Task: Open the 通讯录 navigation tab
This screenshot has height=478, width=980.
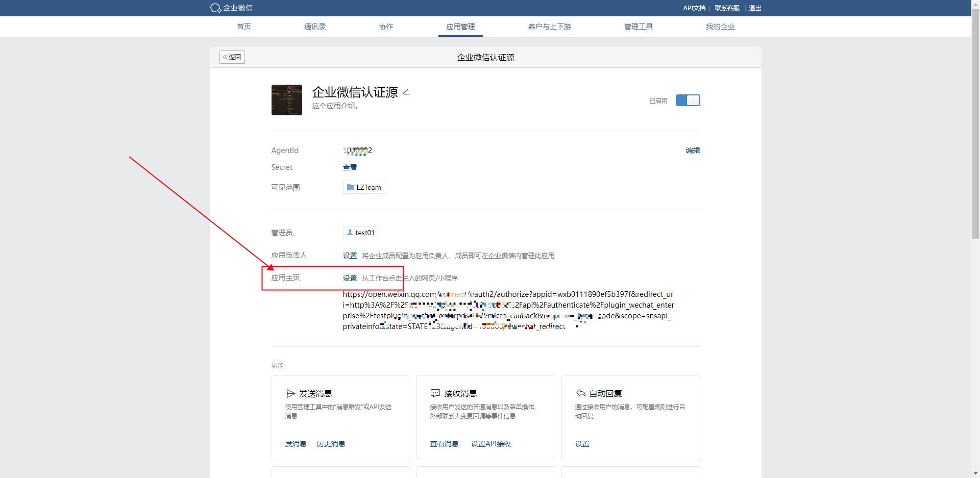Action: [x=314, y=27]
